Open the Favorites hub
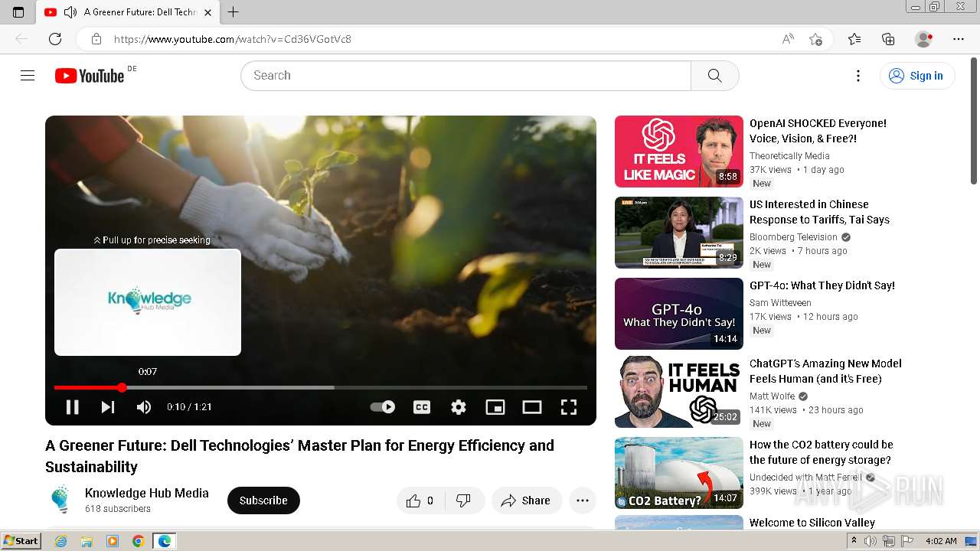This screenshot has width=980, height=551. 854,39
